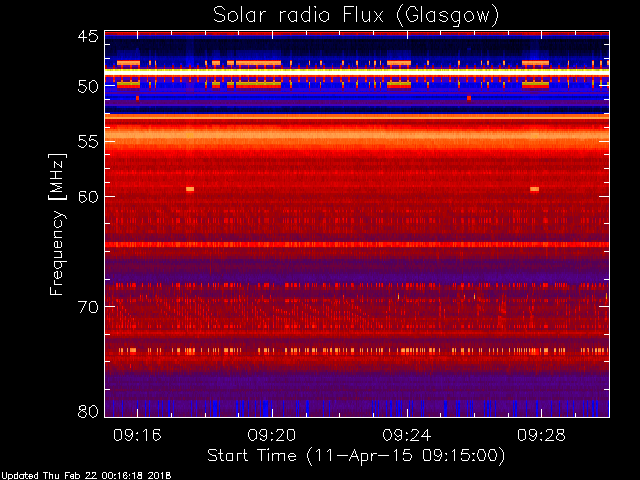The image size is (640, 480).
Task: Click the plot title 'Solar radio Flux (Glasgow)'
Action: (356, 16)
